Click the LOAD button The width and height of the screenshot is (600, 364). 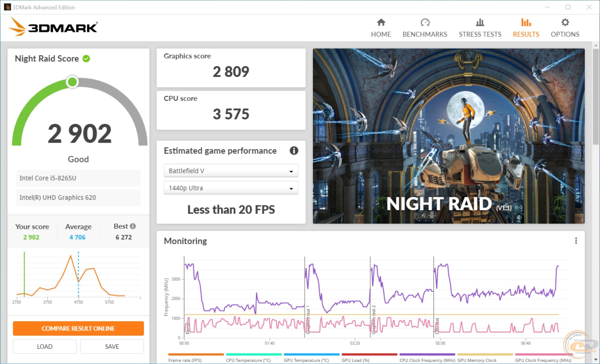(x=45, y=347)
